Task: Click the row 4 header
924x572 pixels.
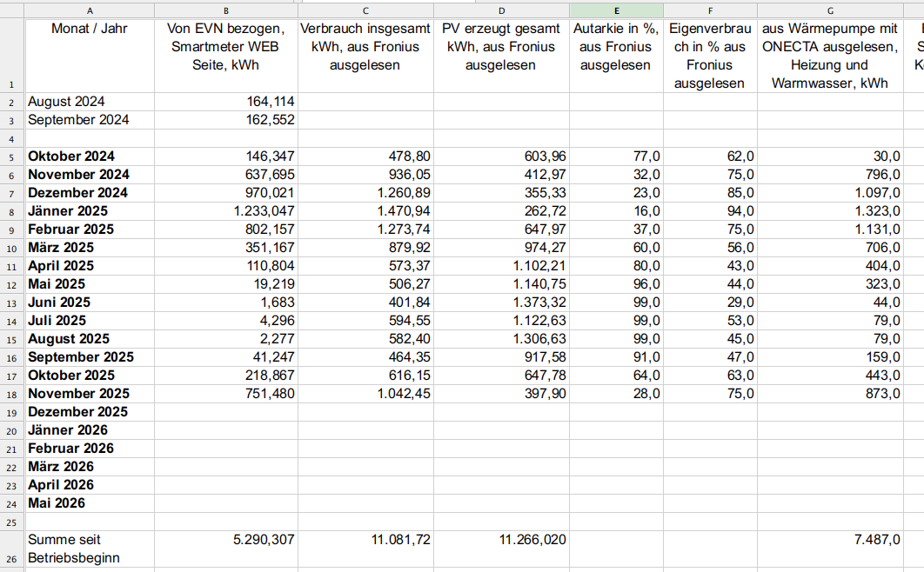Action: 11,138
